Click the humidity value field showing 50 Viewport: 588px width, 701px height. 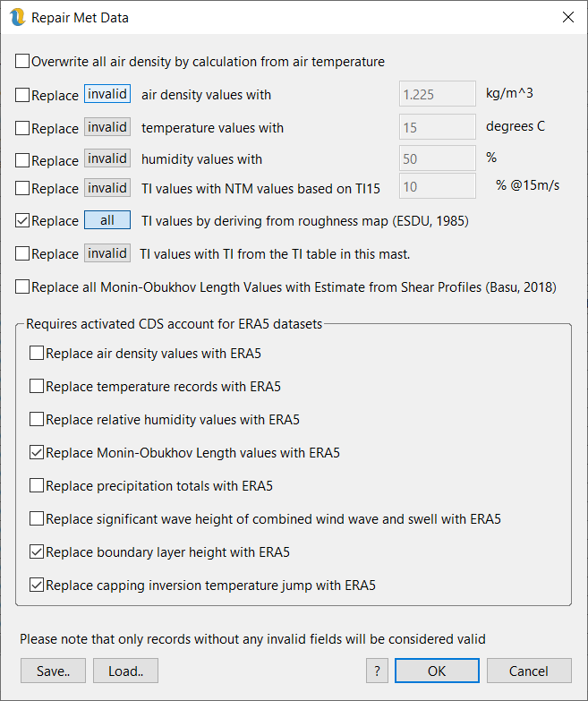pyautogui.click(x=436, y=159)
